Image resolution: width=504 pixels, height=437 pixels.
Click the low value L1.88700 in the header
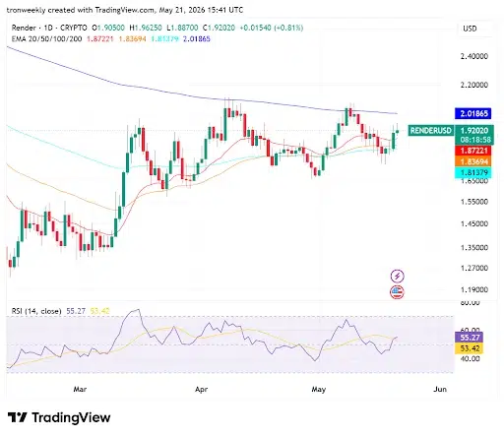click(182, 28)
